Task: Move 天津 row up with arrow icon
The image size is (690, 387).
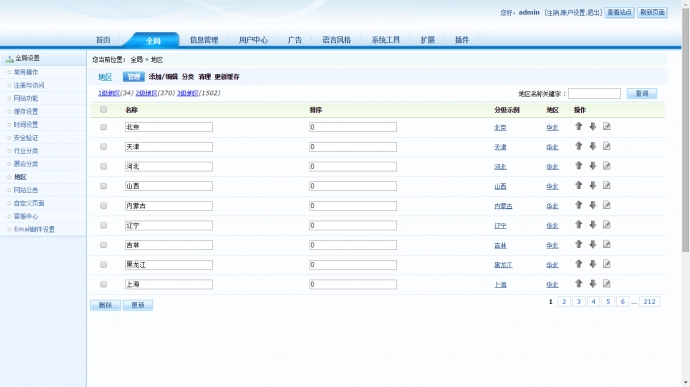Action: [579, 146]
